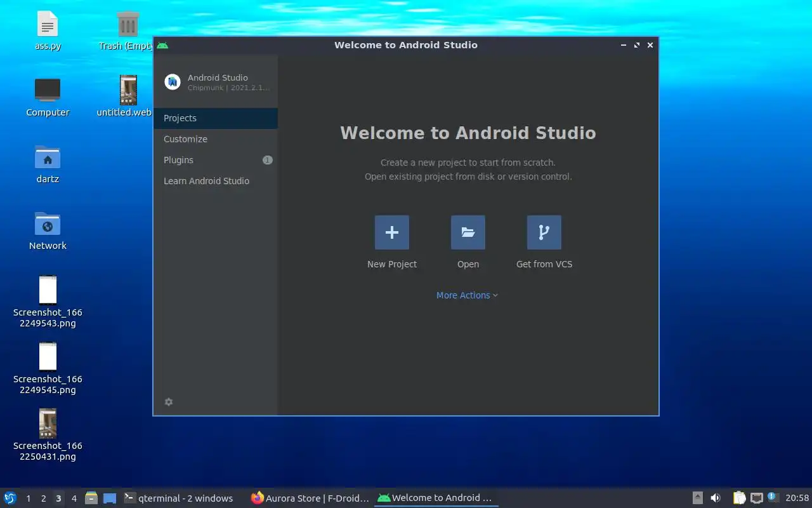Screen dimensions: 812x508
Task: Click the Open folder icon
Action: click(x=468, y=232)
